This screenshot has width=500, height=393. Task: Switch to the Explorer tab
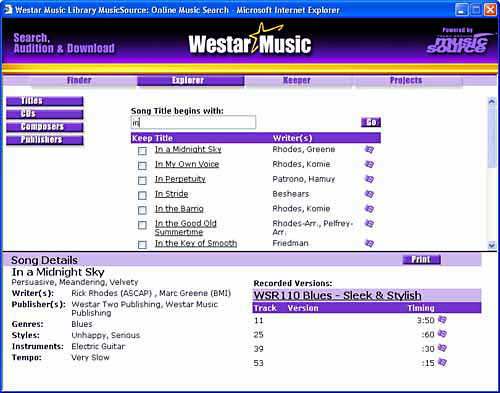pyautogui.click(x=190, y=81)
